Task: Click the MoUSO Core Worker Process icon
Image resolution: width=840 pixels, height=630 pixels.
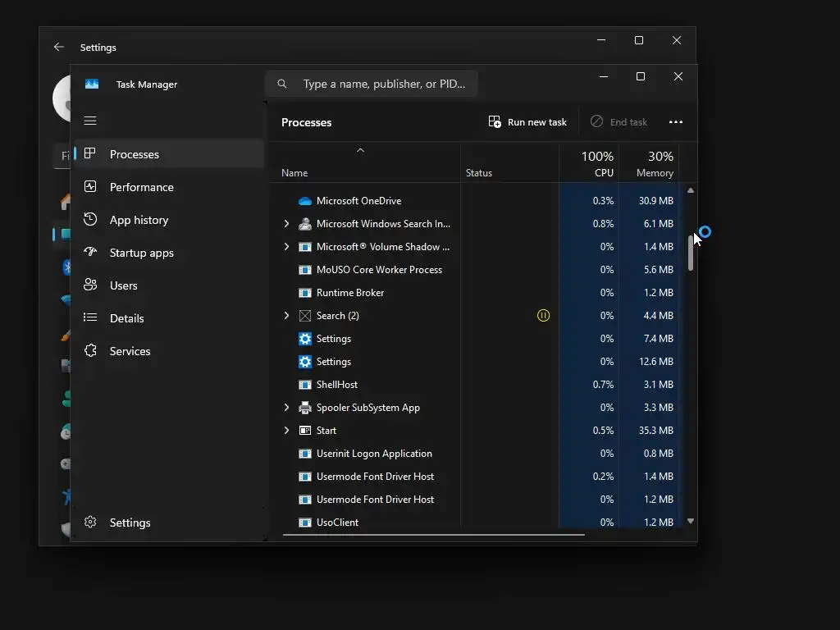Action: tap(305, 269)
